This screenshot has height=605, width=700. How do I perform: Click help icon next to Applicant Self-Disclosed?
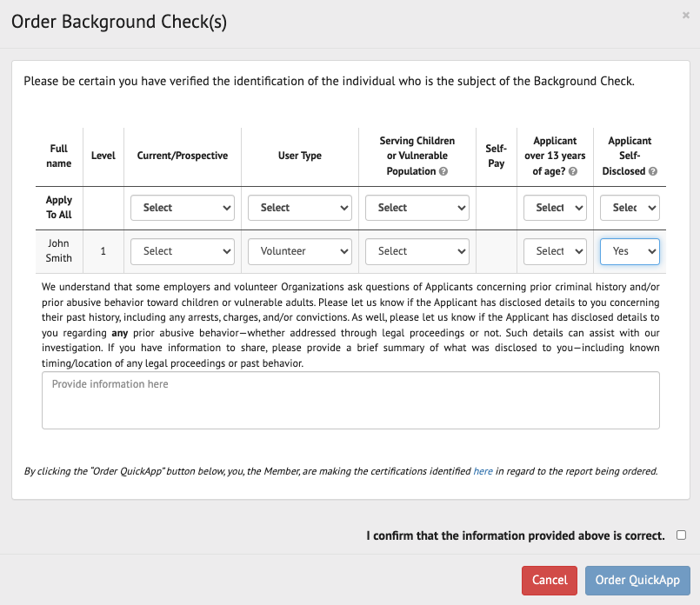[653, 171]
